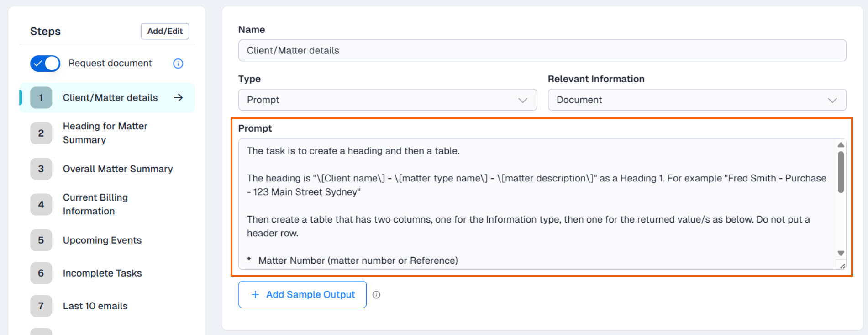Image resolution: width=868 pixels, height=335 pixels.
Task: Click into the Name input field
Action: (x=542, y=50)
